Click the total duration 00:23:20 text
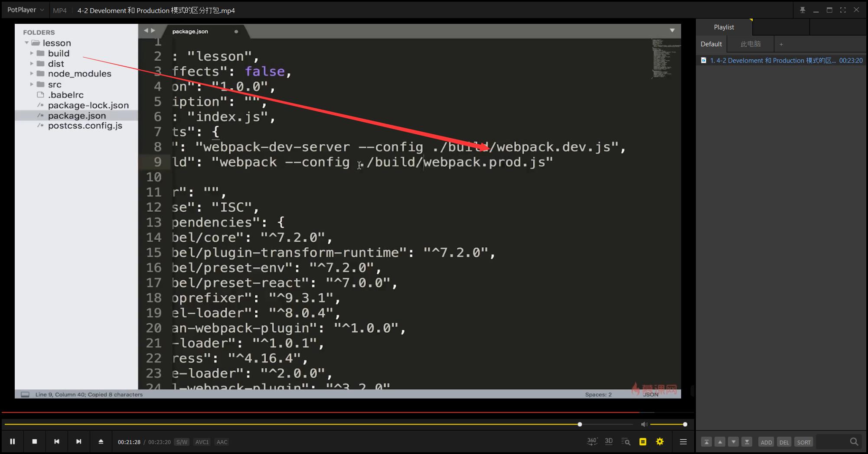Image resolution: width=868 pixels, height=454 pixels. click(x=160, y=442)
